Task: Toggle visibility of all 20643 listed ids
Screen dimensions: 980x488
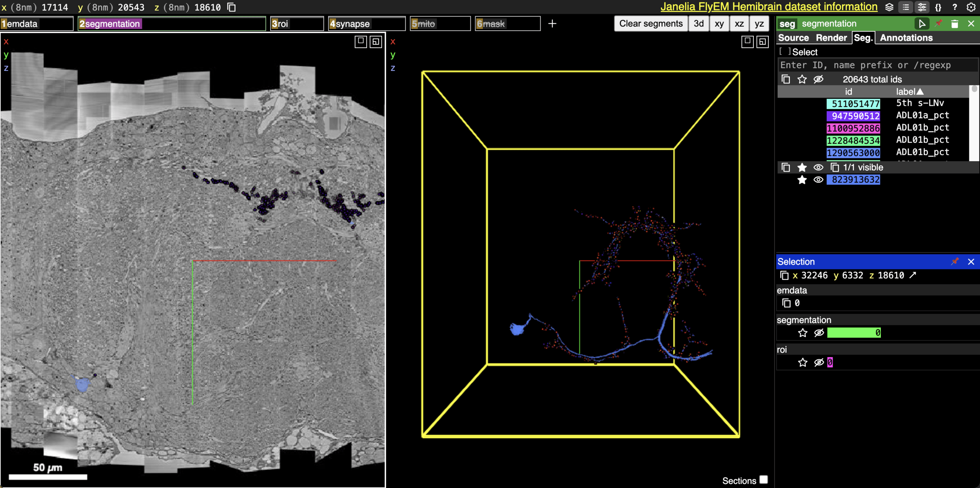Action: tap(818, 80)
